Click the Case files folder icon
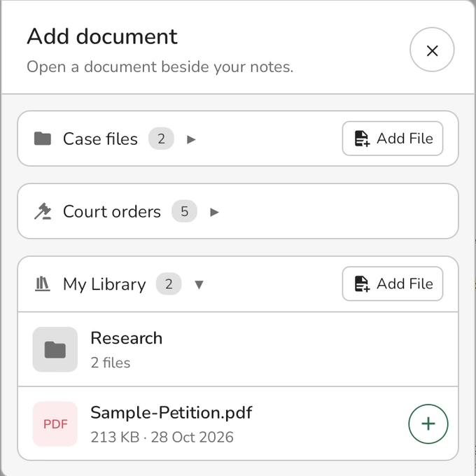The image size is (476, 476). click(x=43, y=139)
